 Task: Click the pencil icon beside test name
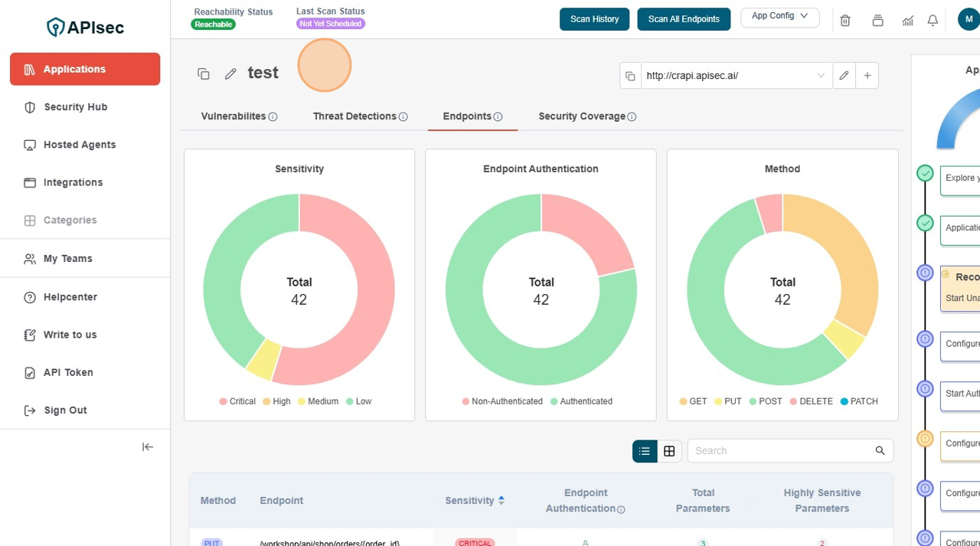point(230,74)
